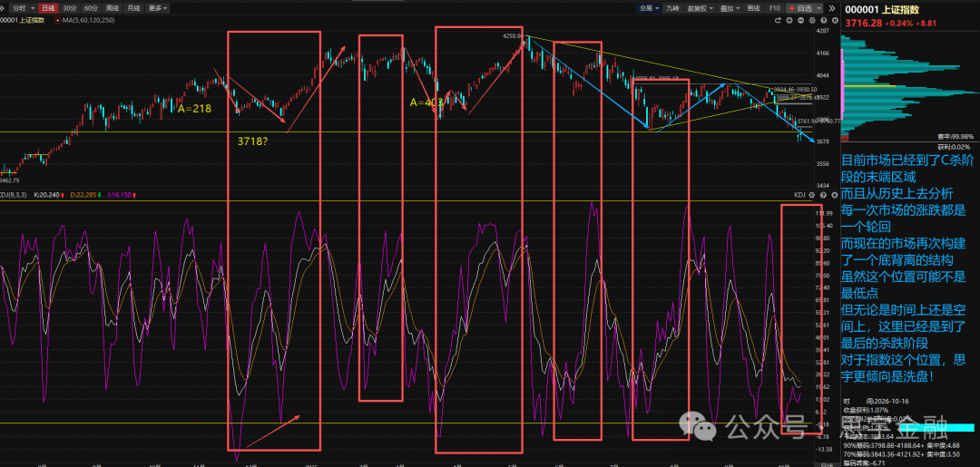Click the 70%筹码 range line

click(901, 454)
